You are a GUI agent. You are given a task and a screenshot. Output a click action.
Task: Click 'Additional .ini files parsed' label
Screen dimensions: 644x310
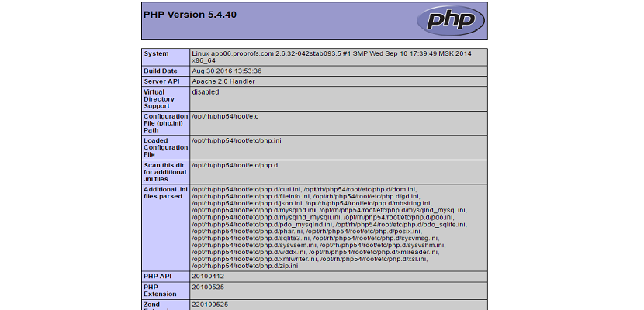coord(165,193)
